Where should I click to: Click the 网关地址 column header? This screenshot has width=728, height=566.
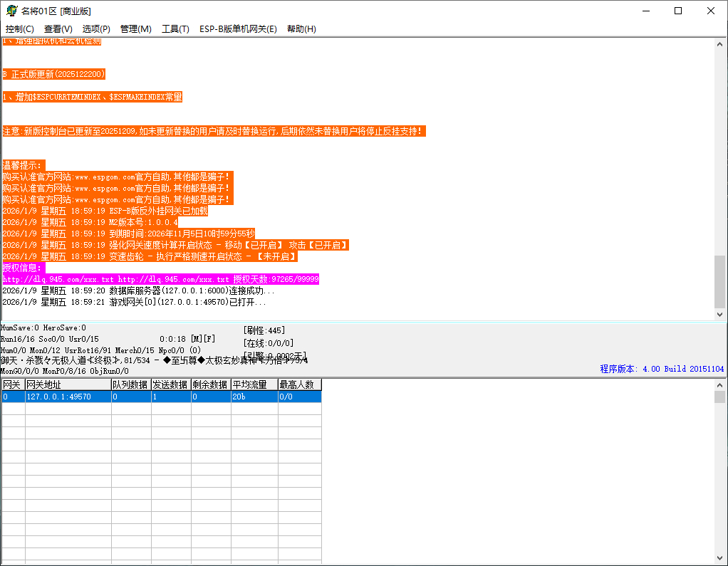[x=67, y=384]
